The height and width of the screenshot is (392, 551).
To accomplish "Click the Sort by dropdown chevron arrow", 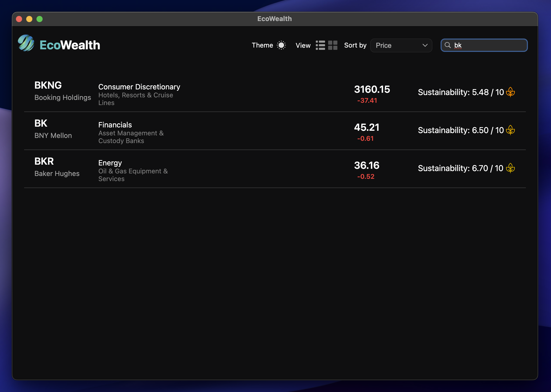I will [425, 45].
